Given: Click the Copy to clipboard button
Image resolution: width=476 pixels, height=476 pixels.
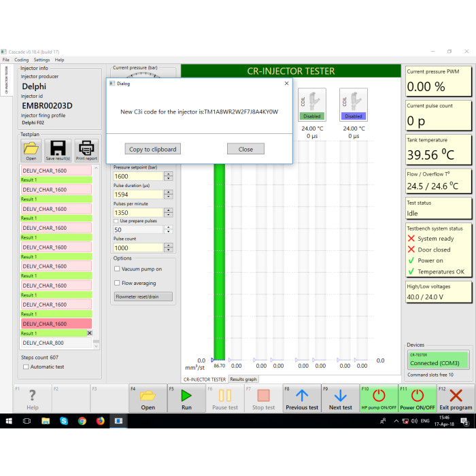Looking at the screenshot, I should pyautogui.click(x=152, y=149).
